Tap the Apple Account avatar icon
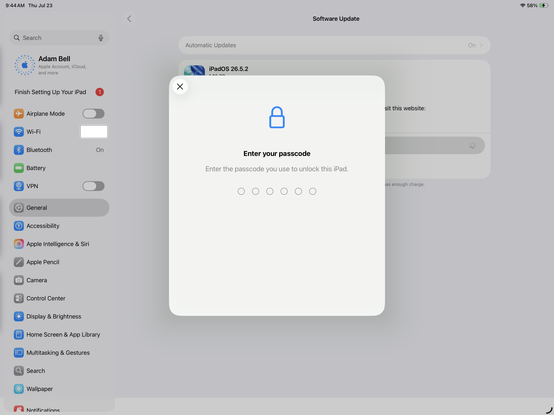 (x=25, y=65)
